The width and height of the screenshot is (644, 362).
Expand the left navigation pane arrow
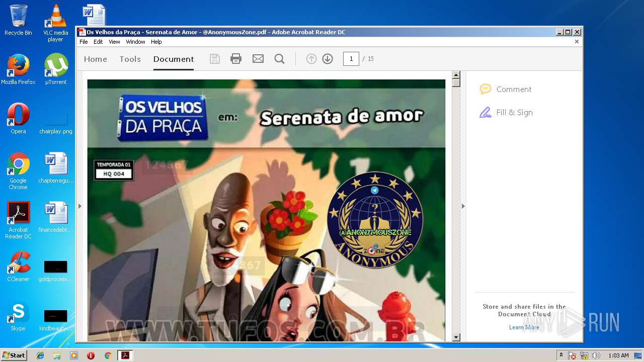(x=79, y=206)
